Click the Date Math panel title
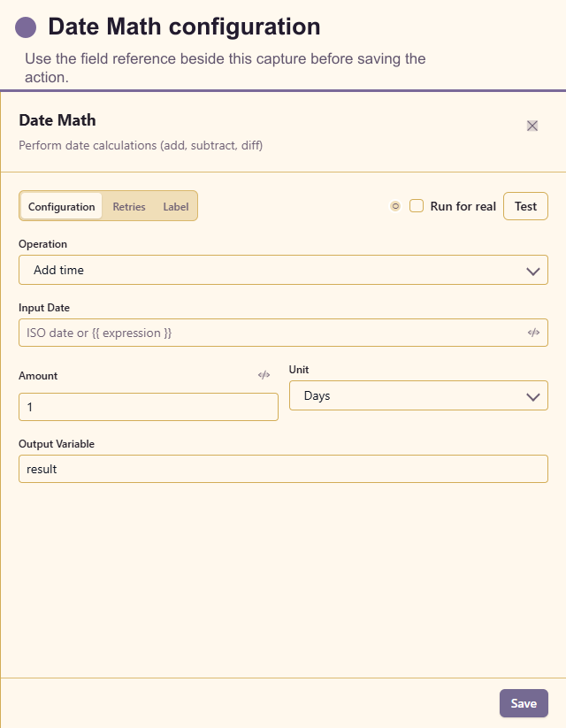 click(x=57, y=120)
